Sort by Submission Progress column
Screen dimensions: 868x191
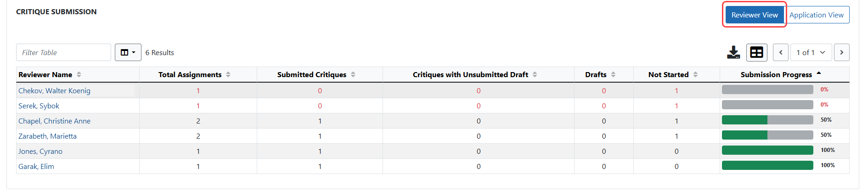819,74
